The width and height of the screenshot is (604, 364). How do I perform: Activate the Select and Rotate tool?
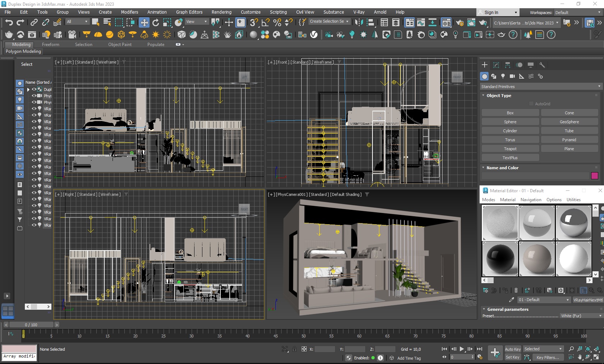click(156, 22)
